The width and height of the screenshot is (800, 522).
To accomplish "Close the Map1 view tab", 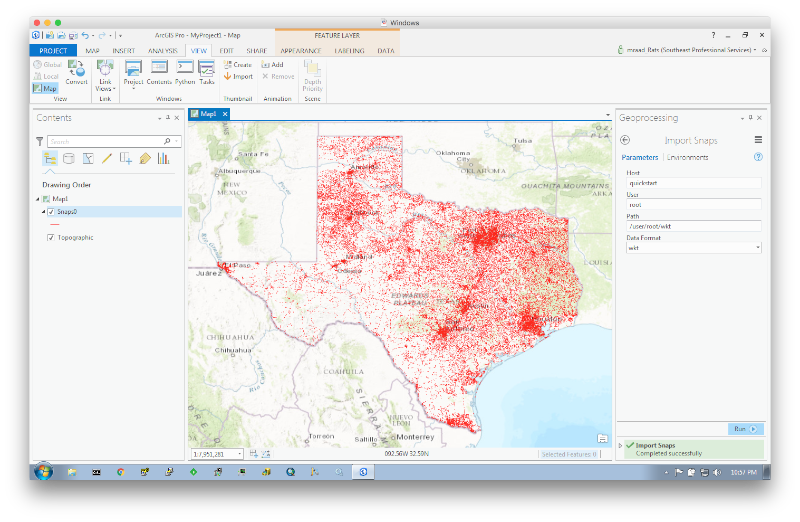I will (225, 114).
